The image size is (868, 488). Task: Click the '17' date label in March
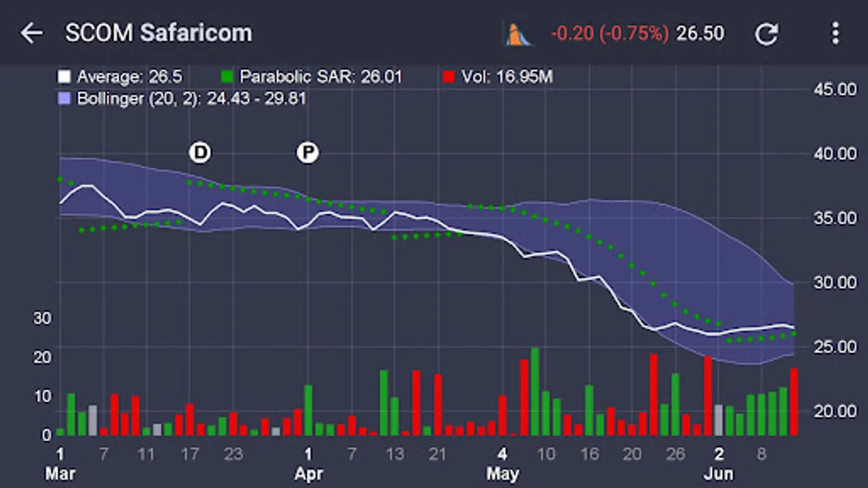tap(190, 454)
